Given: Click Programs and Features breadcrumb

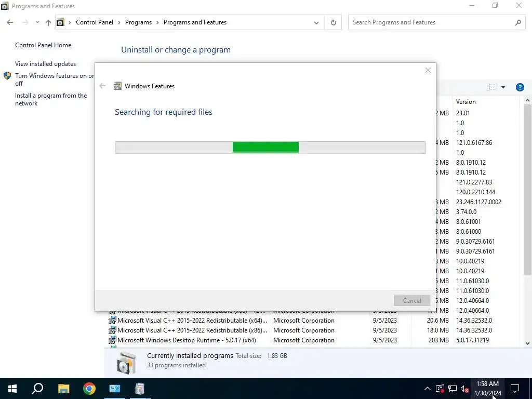Looking at the screenshot, I should (195, 22).
